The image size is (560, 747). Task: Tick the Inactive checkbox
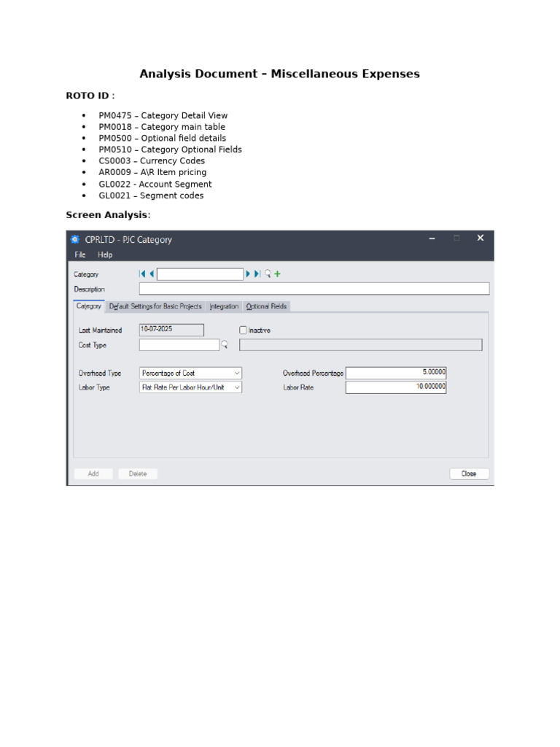click(243, 330)
